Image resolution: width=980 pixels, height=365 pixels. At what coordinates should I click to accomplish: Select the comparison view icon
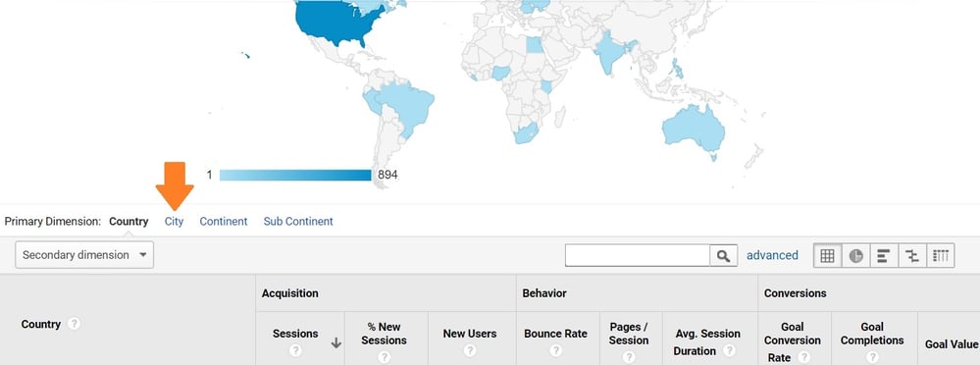(x=912, y=256)
